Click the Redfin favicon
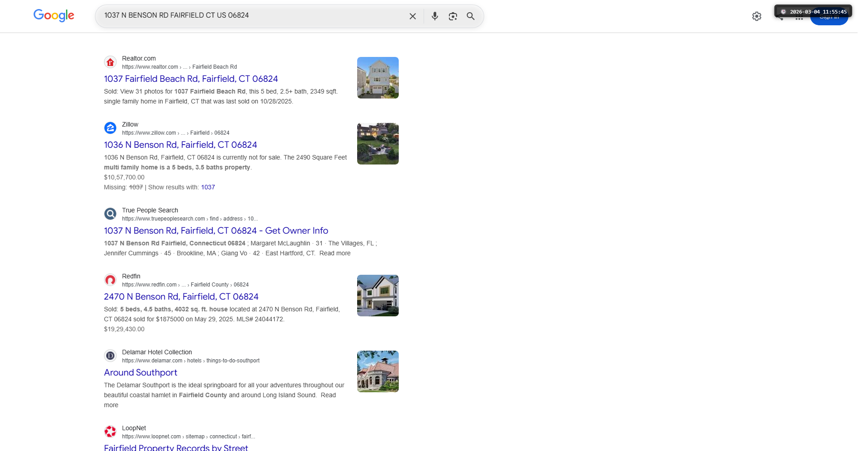The width and height of the screenshot is (868, 451). (110, 280)
